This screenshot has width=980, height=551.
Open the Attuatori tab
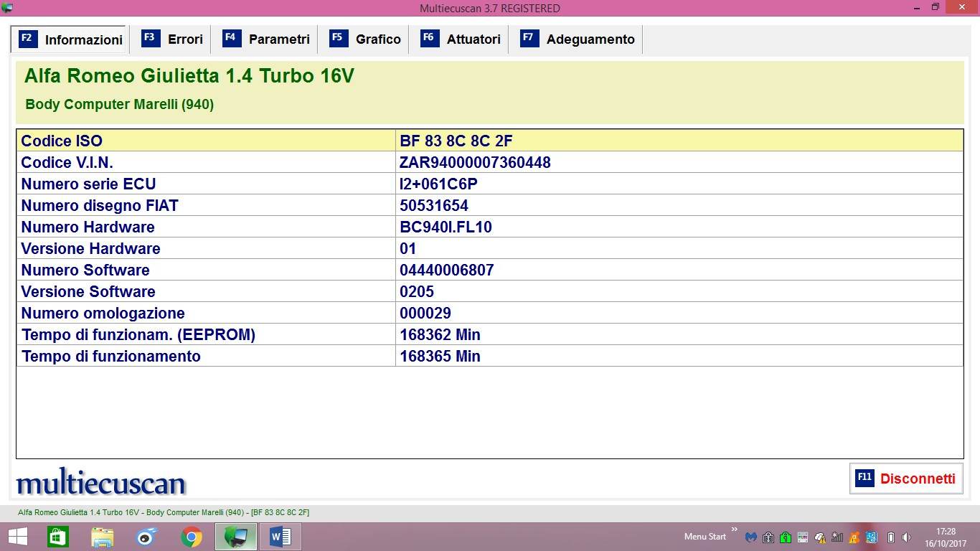tap(460, 39)
